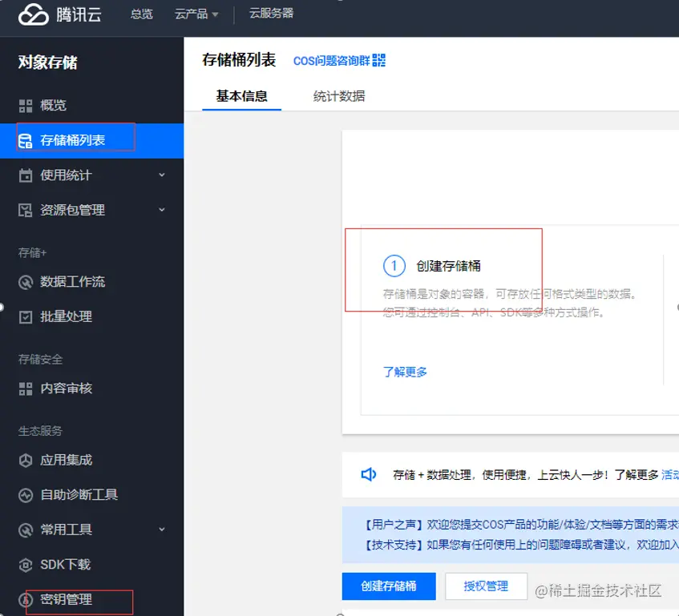Viewport: 679px width, 616px height.
Task: Click the blue 创建存储桶 button
Action: click(x=389, y=586)
